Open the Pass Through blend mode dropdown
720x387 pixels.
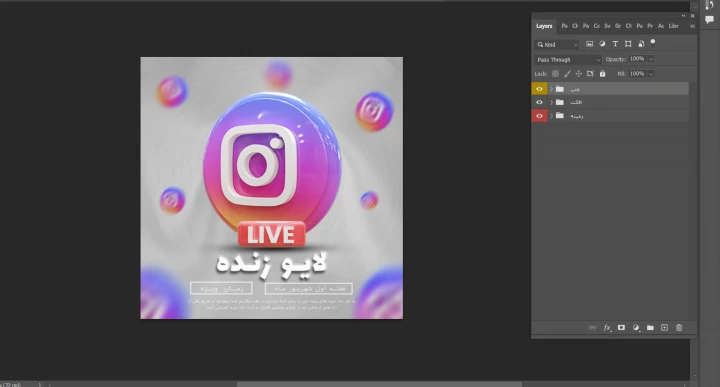click(568, 60)
